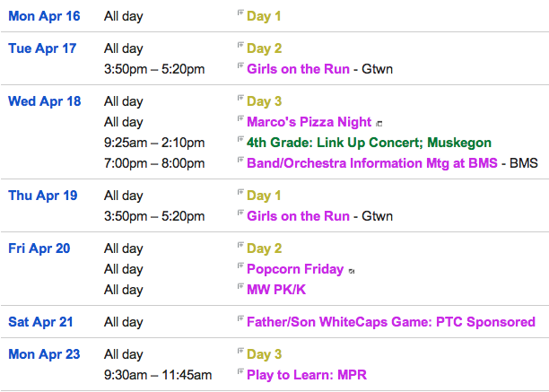Screen dimensions: 549x392
Task: Open the Fri Apr 20 date link
Action: click(x=39, y=248)
